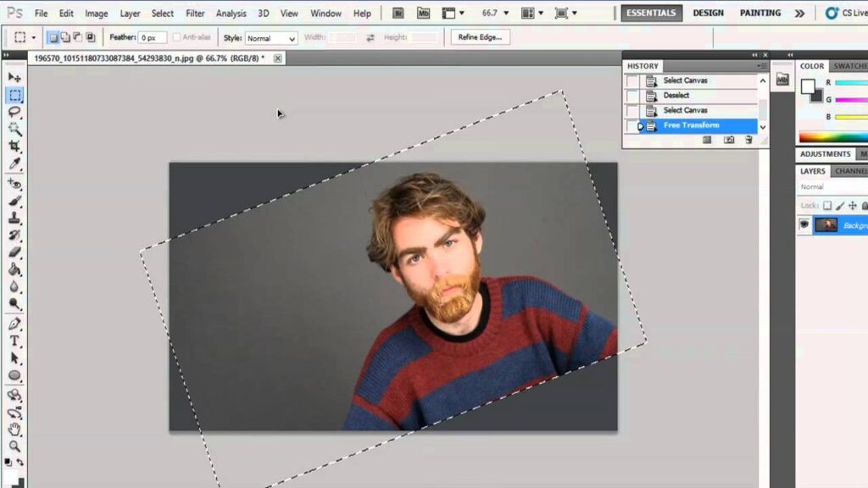Screen dimensions: 868x488
Task: Click the Essentials workspace button
Action: pyautogui.click(x=651, y=14)
